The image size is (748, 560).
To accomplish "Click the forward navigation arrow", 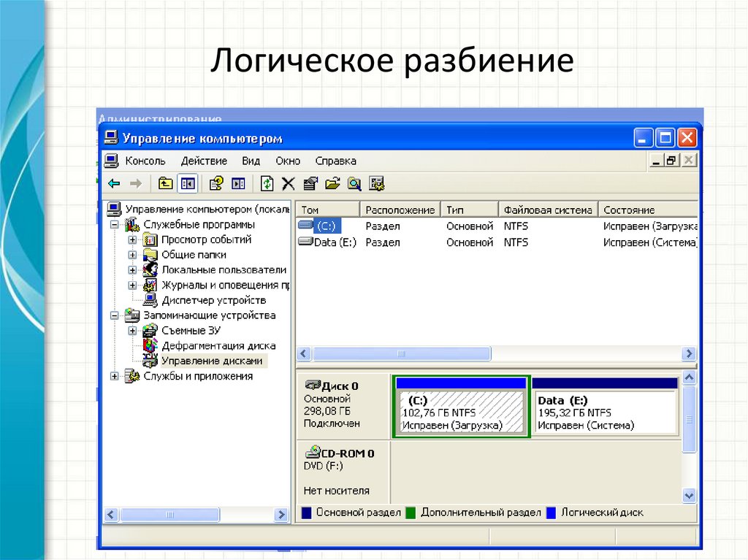I will point(136,183).
